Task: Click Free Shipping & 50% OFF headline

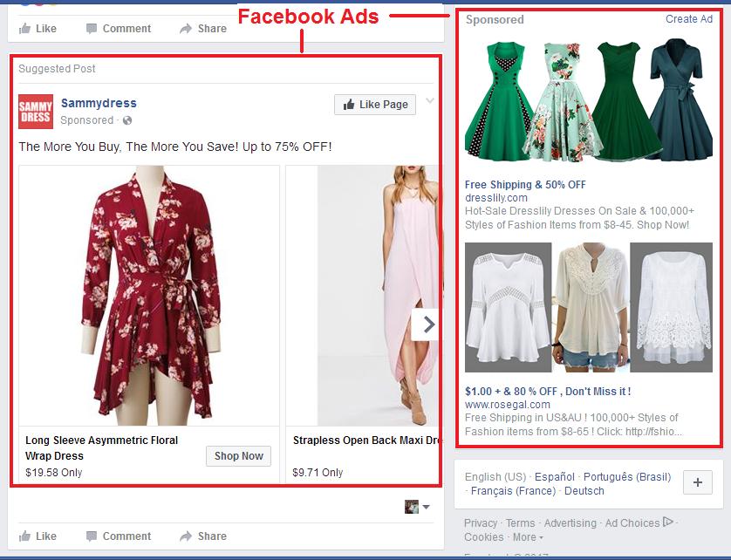Action: coord(525,185)
